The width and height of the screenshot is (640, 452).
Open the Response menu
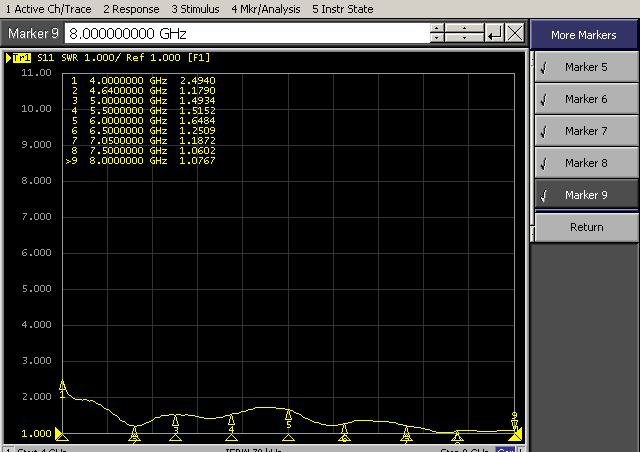131,9
